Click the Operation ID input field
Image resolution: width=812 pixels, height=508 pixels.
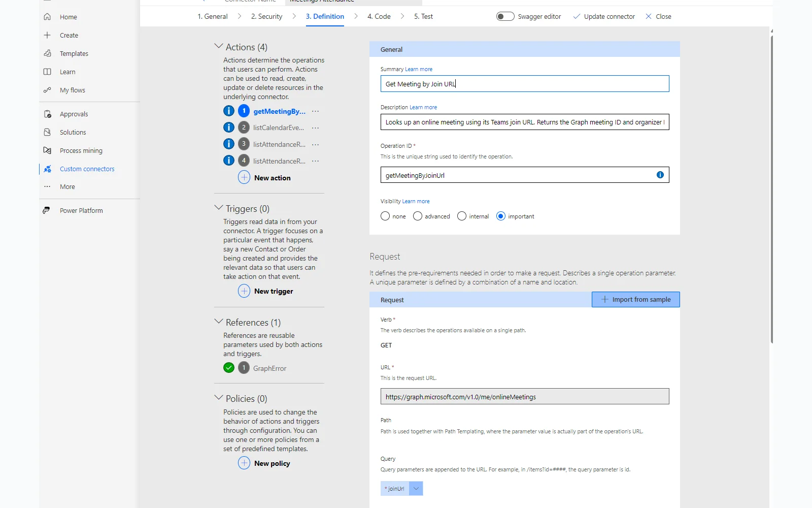coord(525,175)
